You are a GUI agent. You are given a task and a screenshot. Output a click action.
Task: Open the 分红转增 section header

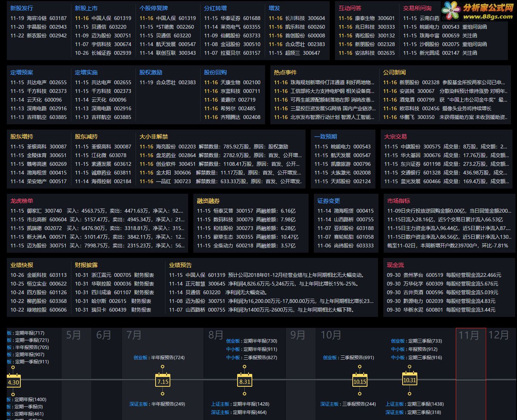click(215, 8)
